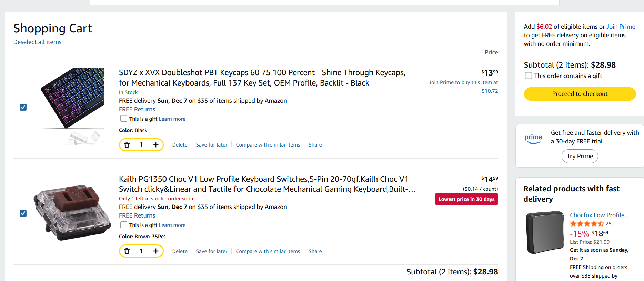
Task: Click trash icon for Kailh switches item
Action: click(127, 251)
